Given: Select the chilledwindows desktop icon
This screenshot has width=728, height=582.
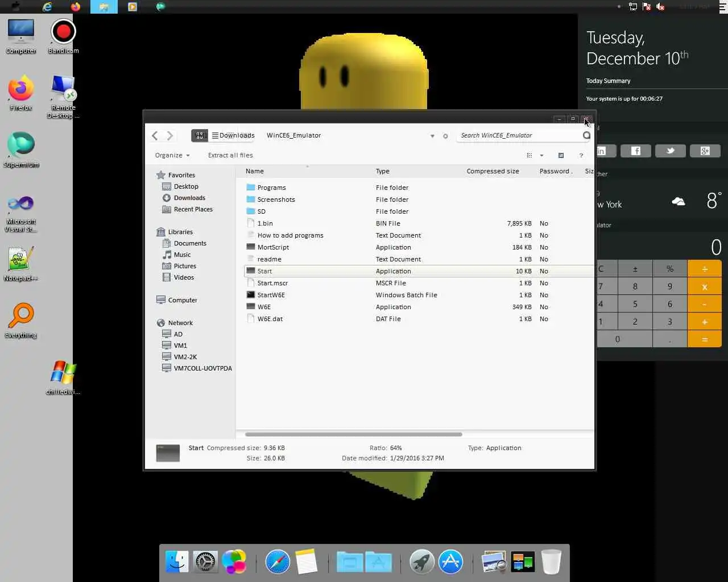Looking at the screenshot, I should point(63,377).
